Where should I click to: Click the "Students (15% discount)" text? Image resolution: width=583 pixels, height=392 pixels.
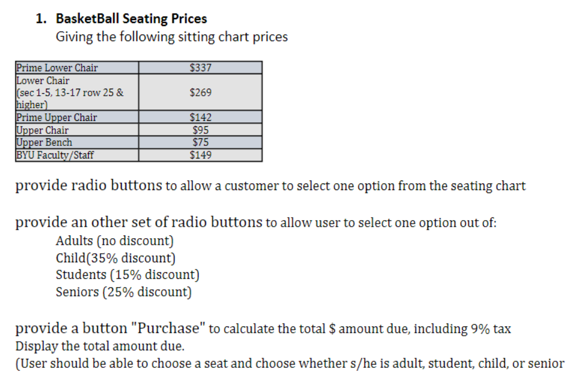coord(127,275)
